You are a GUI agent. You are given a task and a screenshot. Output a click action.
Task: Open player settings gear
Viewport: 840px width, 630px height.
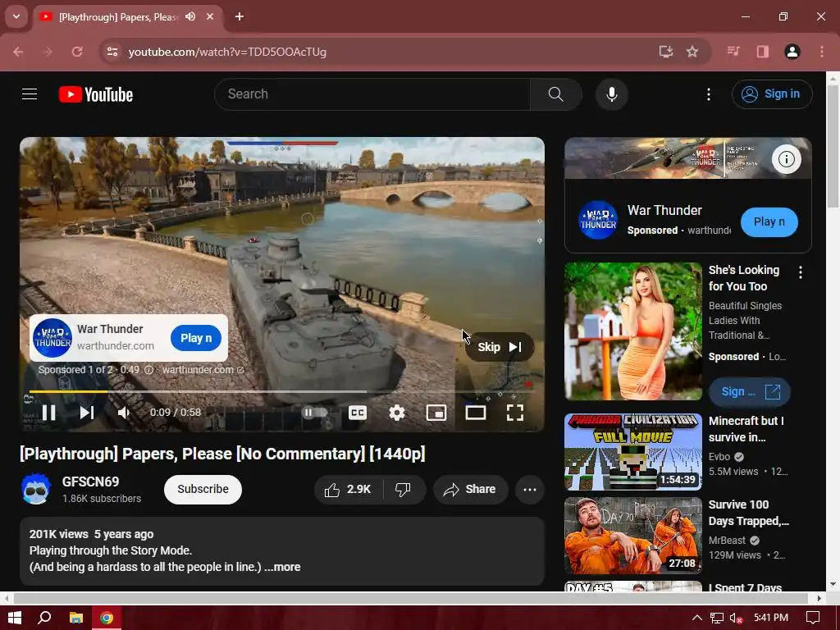[396, 413]
